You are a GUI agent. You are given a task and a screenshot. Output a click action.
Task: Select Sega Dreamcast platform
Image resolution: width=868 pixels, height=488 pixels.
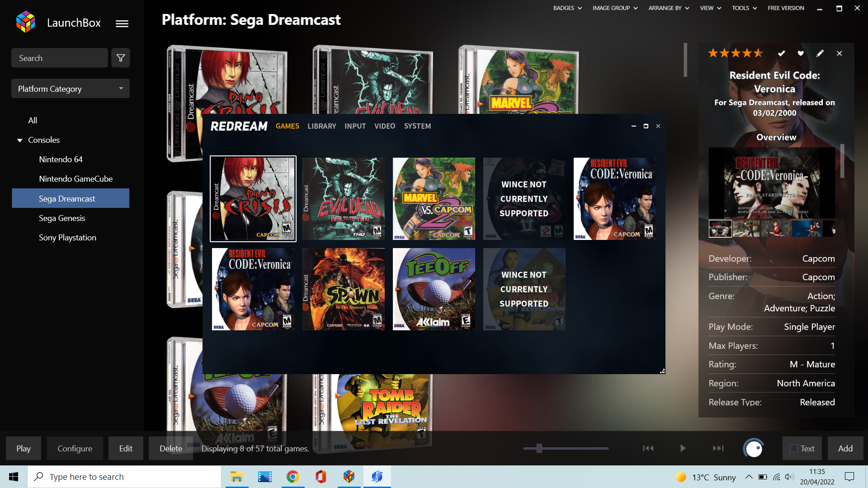[x=71, y=198]
